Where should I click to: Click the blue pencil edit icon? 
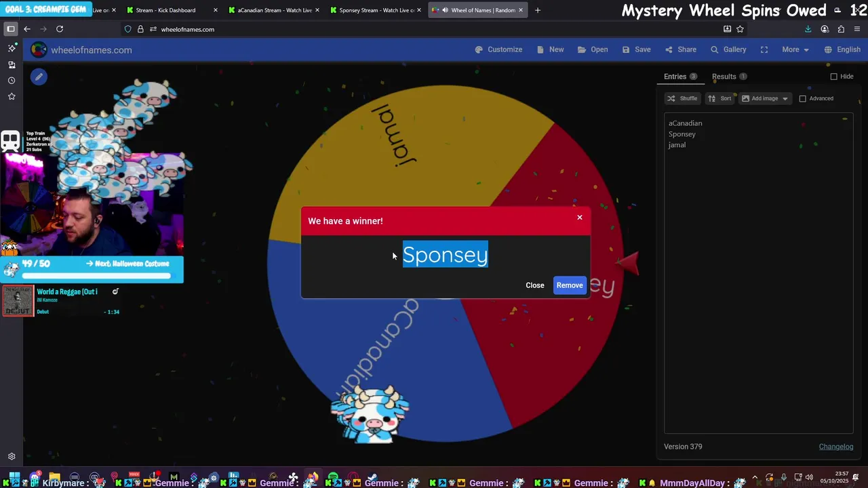click(39, 77)
